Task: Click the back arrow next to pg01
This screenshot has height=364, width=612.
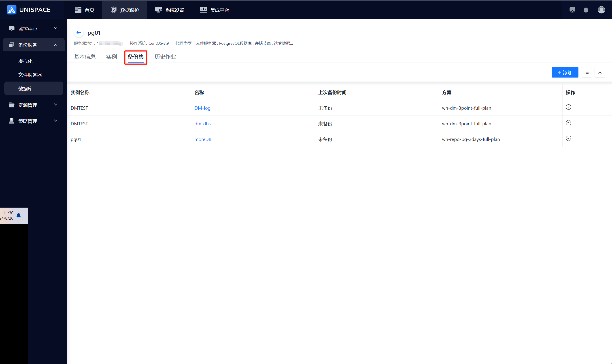Action: click(x=79, y=32)
